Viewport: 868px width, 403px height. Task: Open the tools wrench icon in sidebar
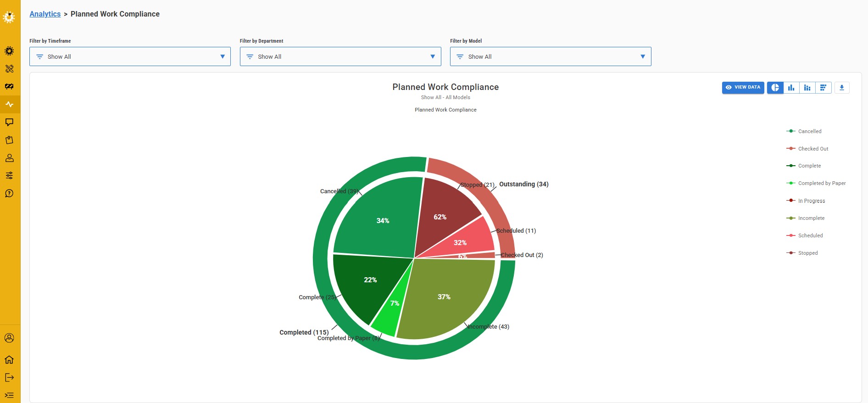tap(9, 69)
